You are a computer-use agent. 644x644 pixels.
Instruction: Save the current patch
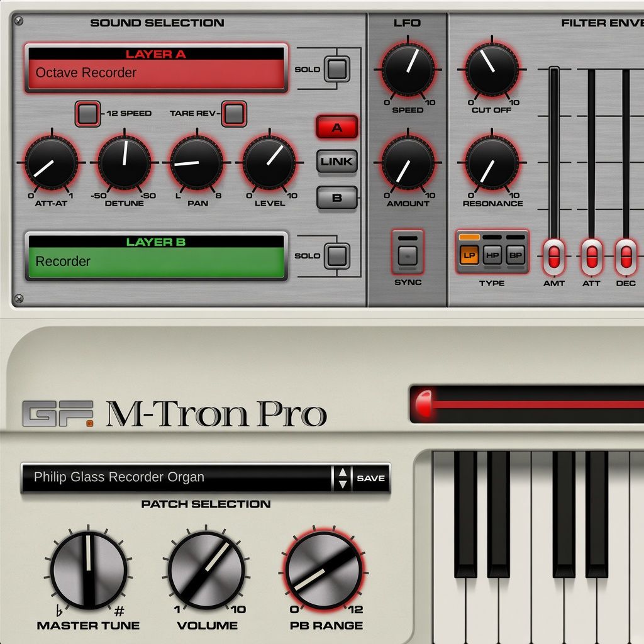(370, 478)
